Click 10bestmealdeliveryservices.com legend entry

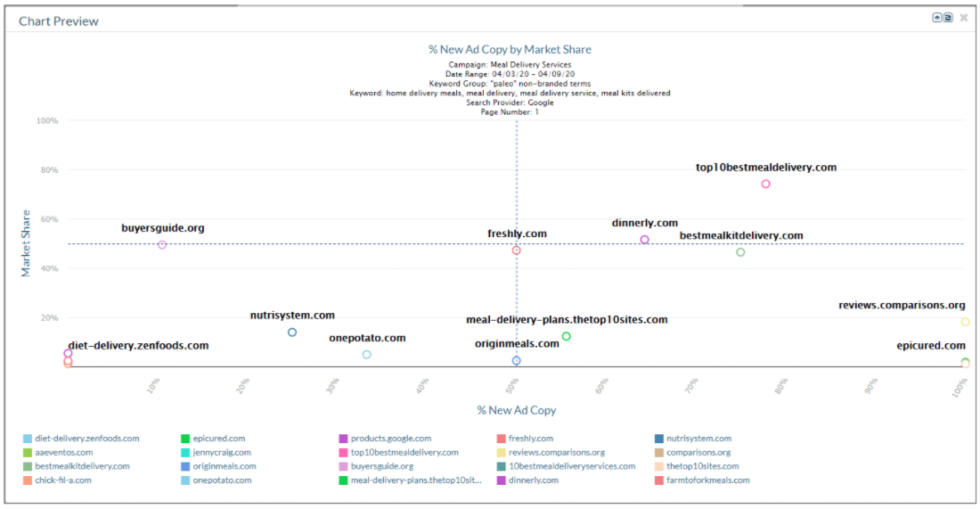point(567,466)
